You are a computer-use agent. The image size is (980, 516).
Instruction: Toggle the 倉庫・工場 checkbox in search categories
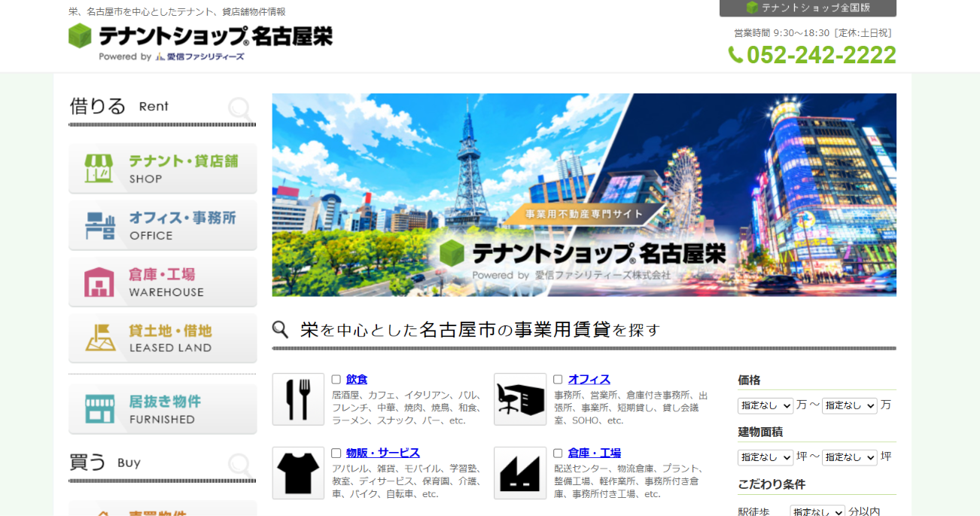(558, 453)
